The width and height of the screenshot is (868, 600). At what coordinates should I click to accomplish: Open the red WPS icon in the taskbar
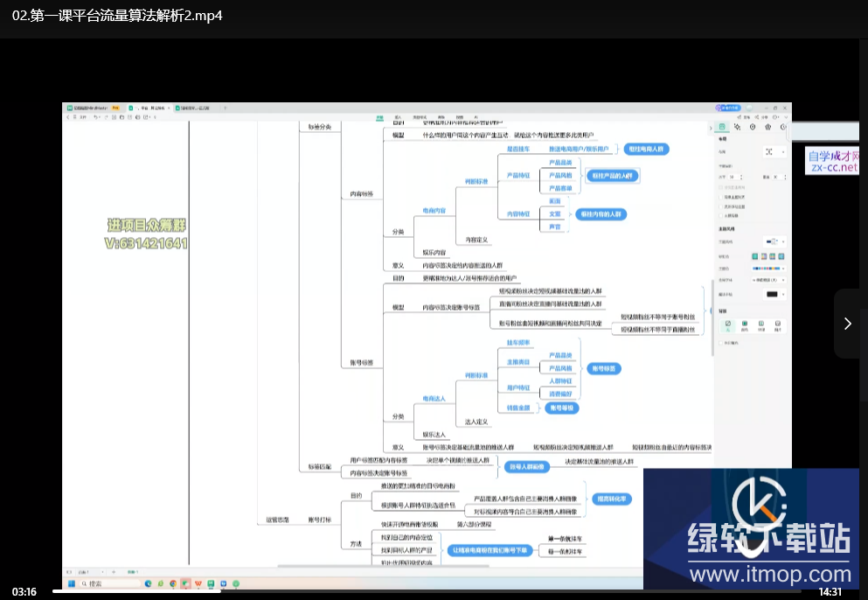click(198, 583)
